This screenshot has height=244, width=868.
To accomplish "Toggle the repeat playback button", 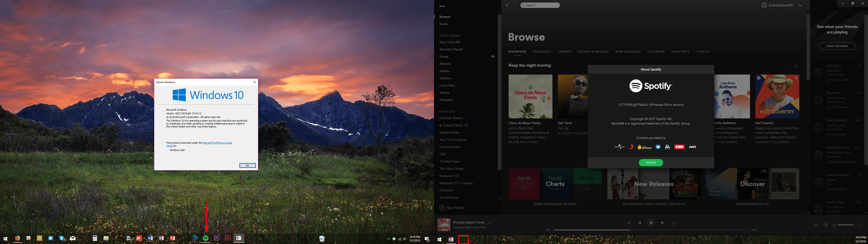I will [673, 223].
